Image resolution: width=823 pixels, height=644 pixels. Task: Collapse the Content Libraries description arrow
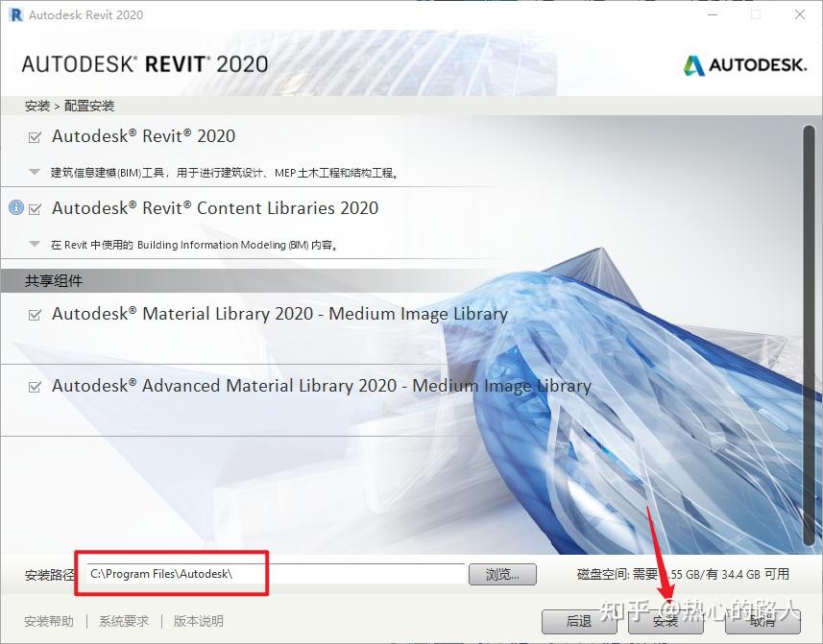pos(34,245)
